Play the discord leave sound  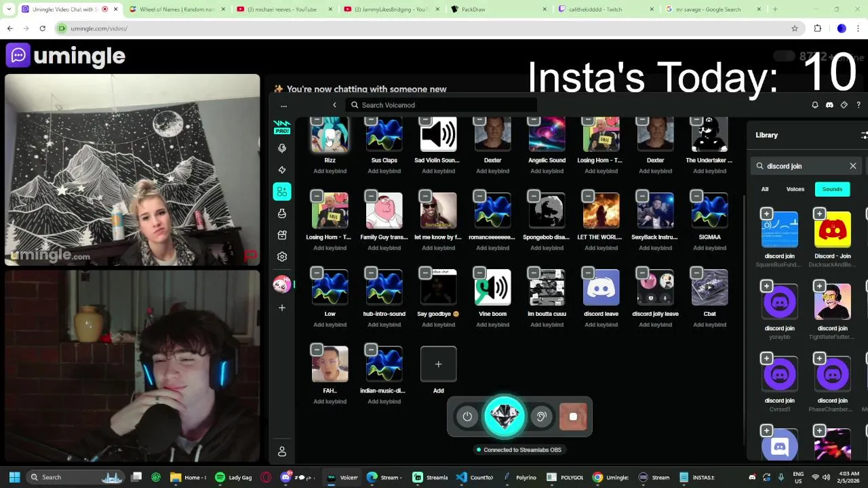click(601, 287)
